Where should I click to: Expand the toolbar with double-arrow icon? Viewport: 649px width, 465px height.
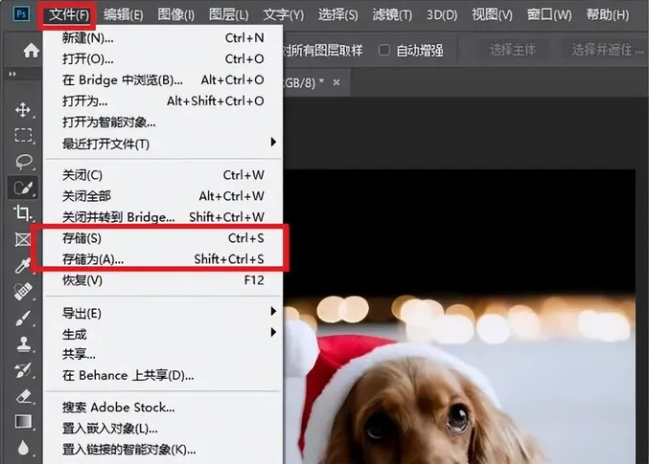(12, 74)
